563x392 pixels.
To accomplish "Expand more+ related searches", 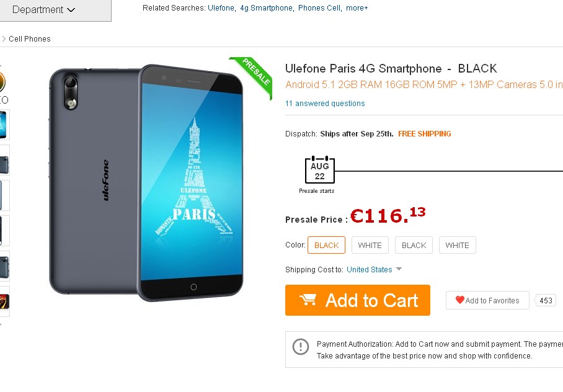I will [x=357, y=8].
